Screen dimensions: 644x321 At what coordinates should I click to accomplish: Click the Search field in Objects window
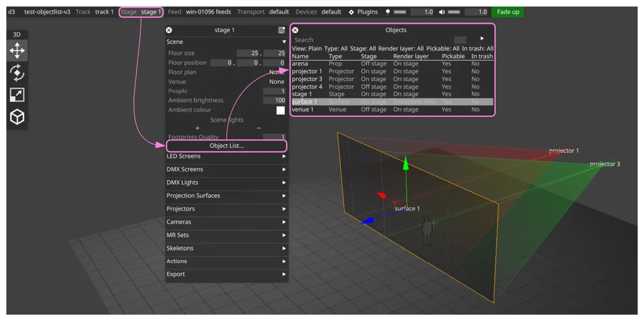(x=372, y=40)
